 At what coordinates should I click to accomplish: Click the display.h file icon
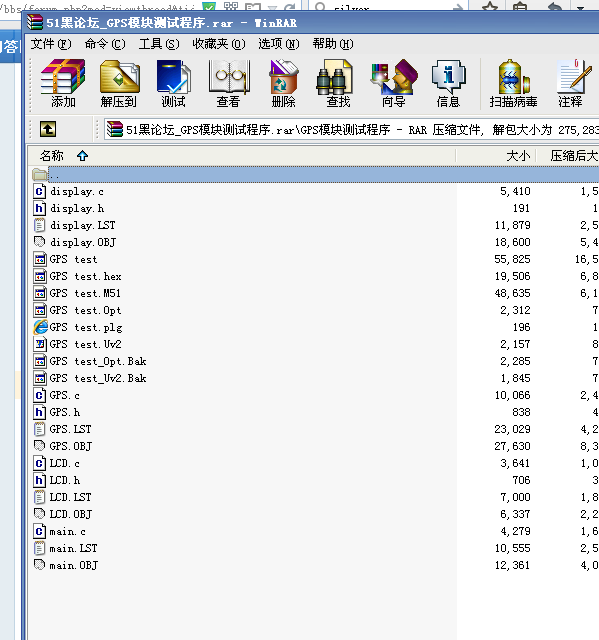[x=39, y=209]
